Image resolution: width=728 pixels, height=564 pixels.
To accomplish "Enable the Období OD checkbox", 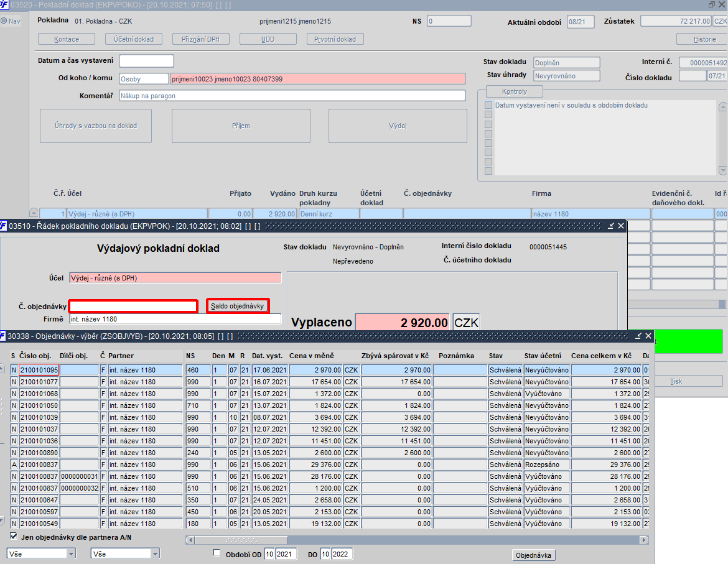I will coord(217,553).
